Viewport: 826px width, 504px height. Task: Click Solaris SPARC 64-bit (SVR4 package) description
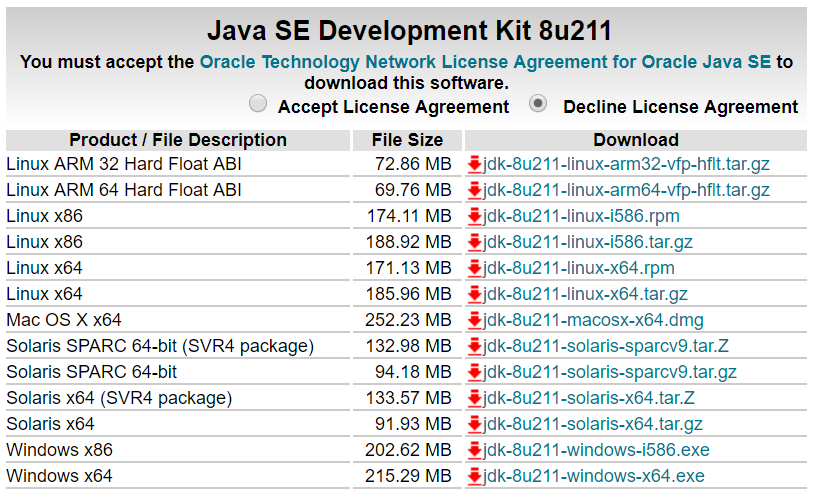(160, 346)
